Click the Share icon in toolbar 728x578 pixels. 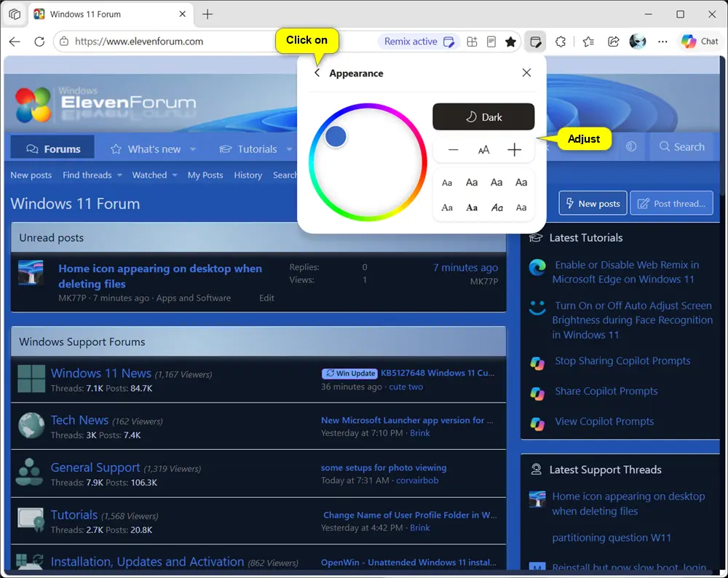[613, 41]
